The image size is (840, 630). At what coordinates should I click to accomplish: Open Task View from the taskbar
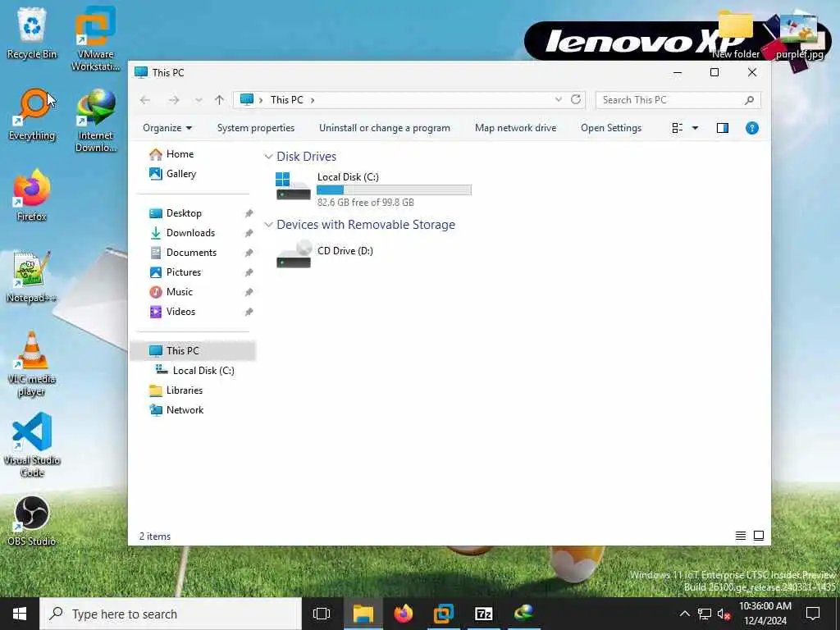(322, 614)
